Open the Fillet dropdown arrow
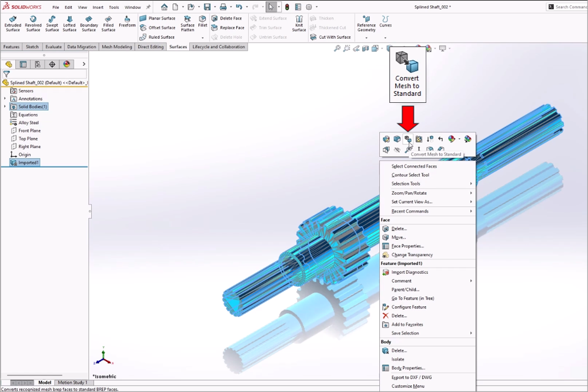Screen dimensions: 588x392 (202, 38)
